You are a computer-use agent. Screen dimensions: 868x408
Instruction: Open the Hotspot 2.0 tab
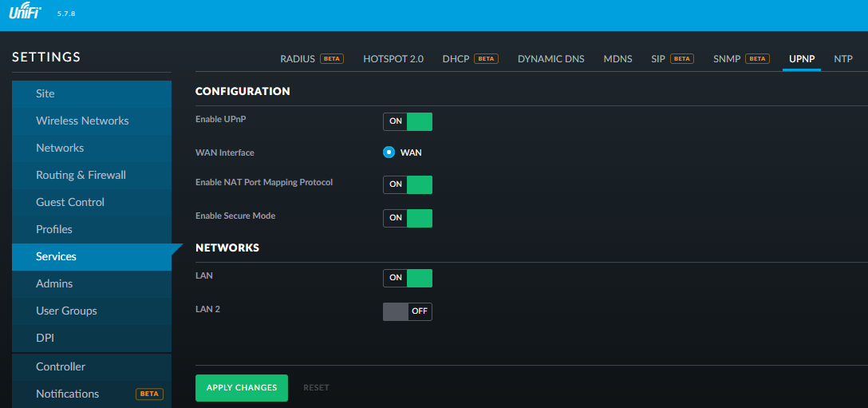pos(393,59)
